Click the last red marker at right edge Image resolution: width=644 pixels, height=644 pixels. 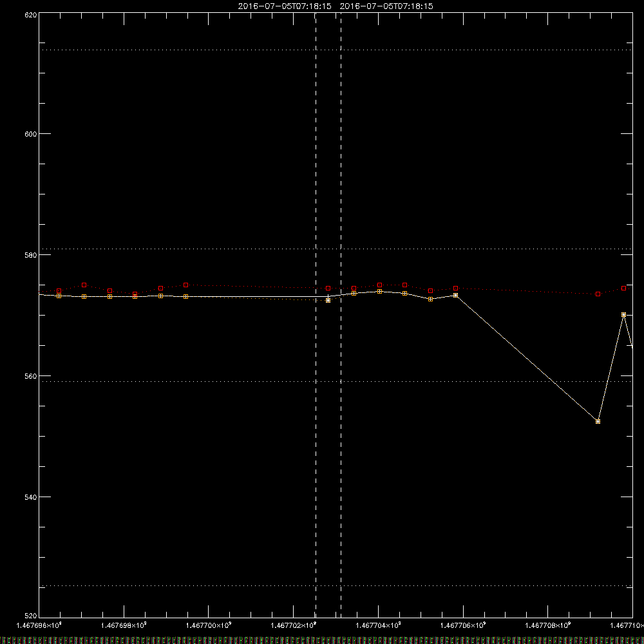tap(623, 289)
